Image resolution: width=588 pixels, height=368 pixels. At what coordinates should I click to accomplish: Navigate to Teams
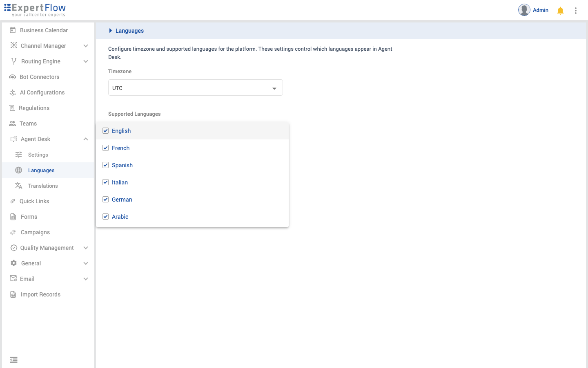coord(48,123)
